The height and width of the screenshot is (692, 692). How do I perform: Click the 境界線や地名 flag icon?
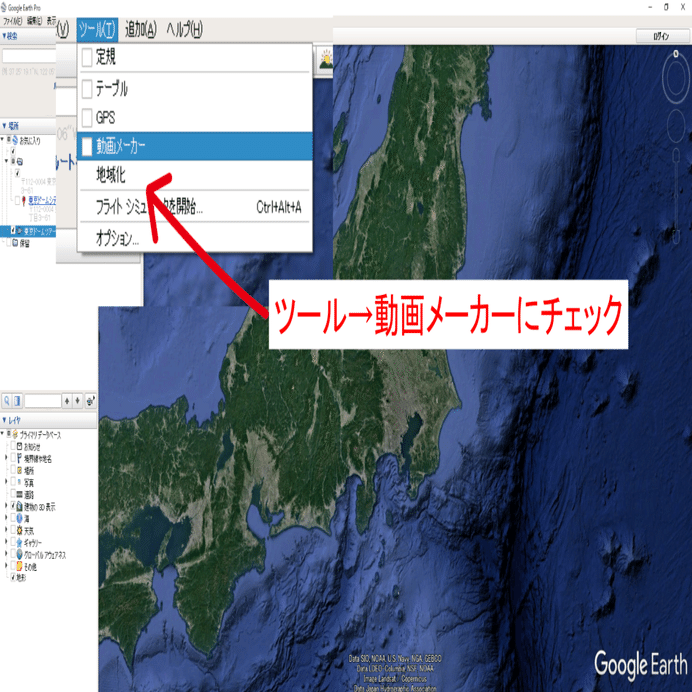pyautogui.click(x=19, y=458)
